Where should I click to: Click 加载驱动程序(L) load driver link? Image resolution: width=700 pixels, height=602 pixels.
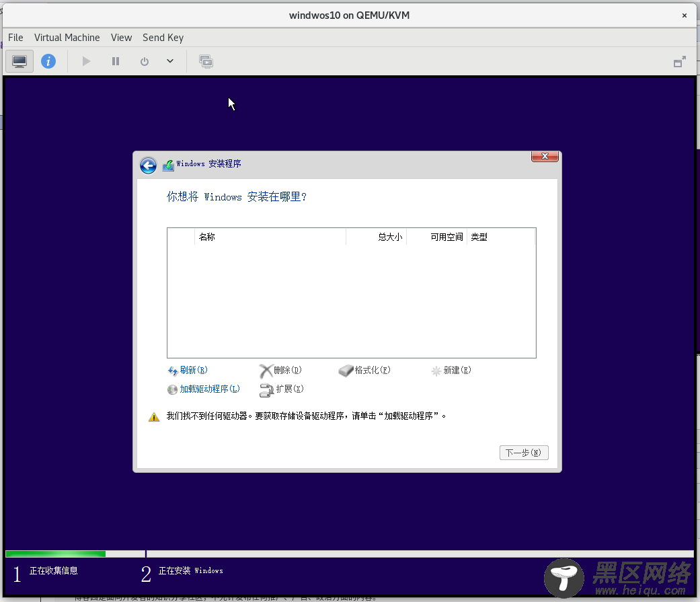pos(204,389)
